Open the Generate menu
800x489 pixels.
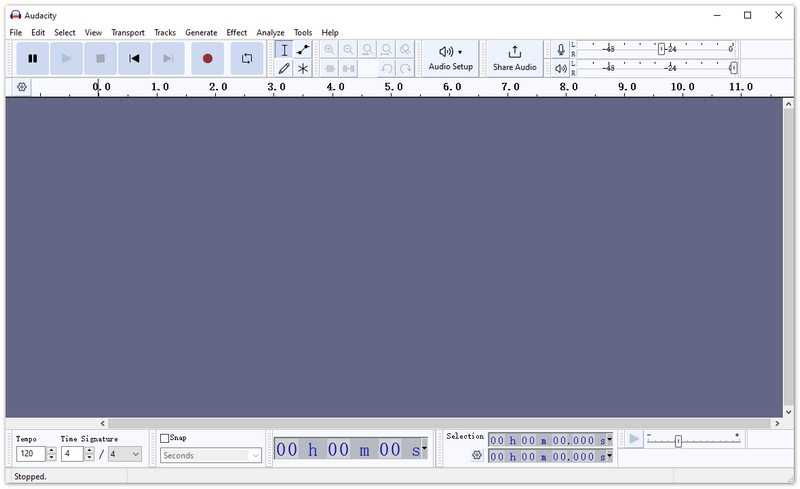click(200, 32)
